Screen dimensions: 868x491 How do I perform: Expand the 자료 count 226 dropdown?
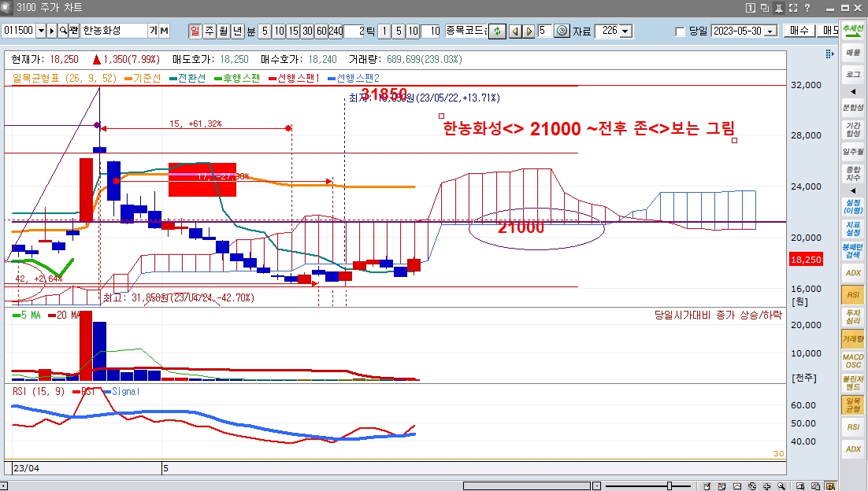pyautogui.click(x=625, y=31)
